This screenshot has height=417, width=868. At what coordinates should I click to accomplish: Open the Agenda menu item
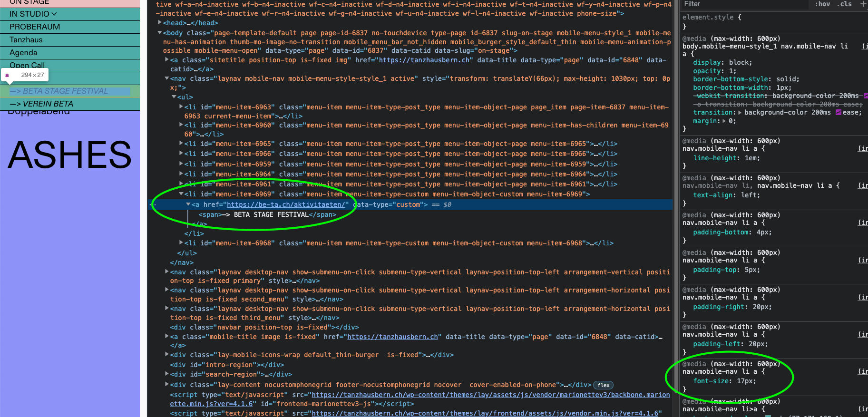tap(23, 53)
